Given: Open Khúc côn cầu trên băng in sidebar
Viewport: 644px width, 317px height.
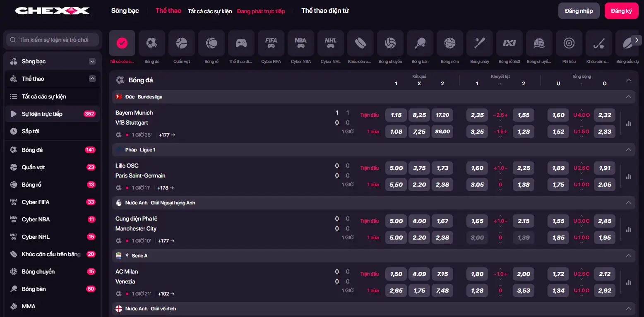Looking at the screenshot, I should 53,254.
